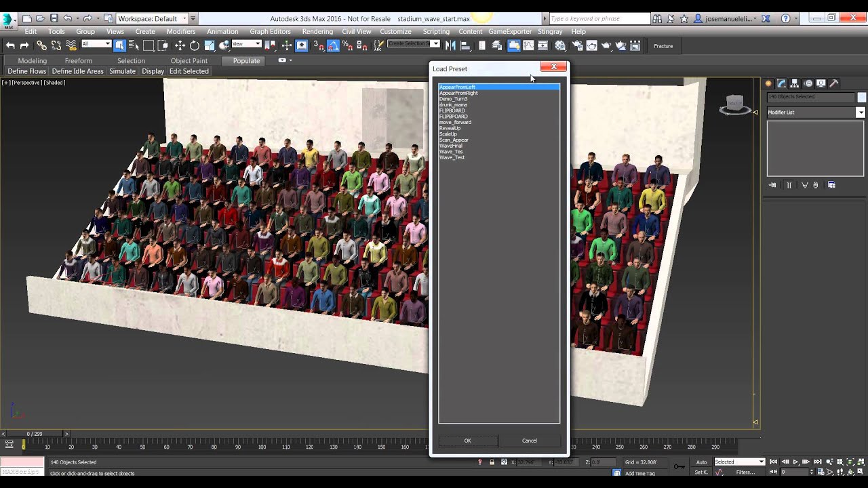Open Render Setup teapot icon
The width and height of the screenshot is (868, 488).
coord(577,45)
